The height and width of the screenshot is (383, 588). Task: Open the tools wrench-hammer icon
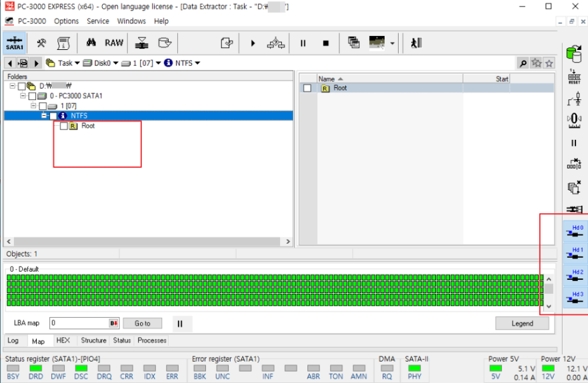tap(41, 43)
